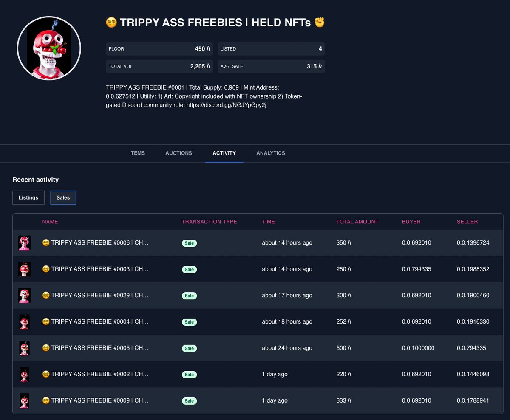The image size is (510, 420).
Task: Click the Sale badge for FREEBIE #0006
Action: pyautogui.click(x=189, y=243)
